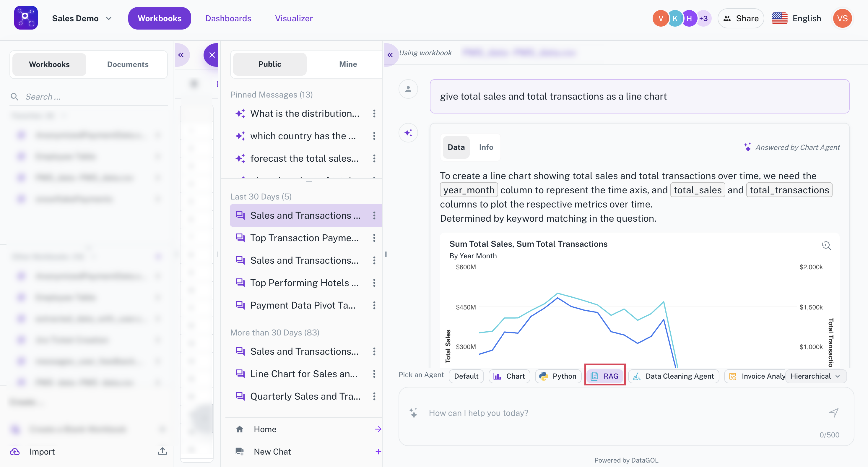Open the Sales Demo workspace dropdown
This screenshot has width=868, height=467.
pyautogui.click(x=82, y=19)
